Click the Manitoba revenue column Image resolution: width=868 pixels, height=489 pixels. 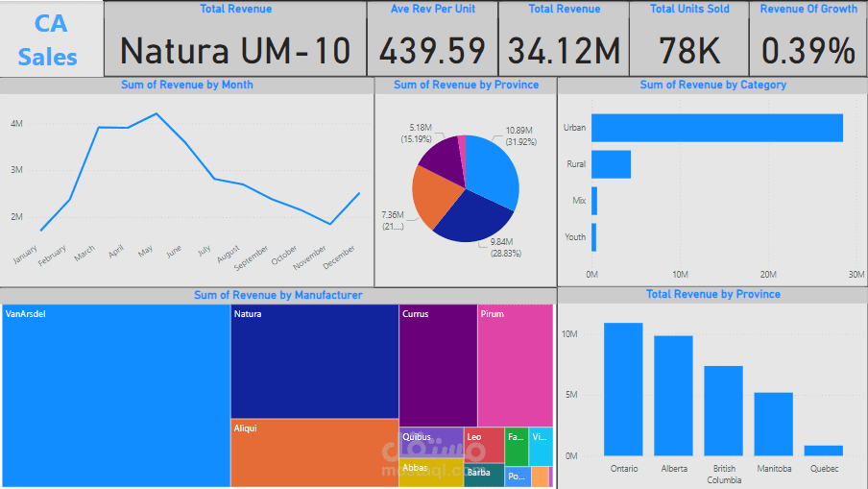(x=773, y=425)
